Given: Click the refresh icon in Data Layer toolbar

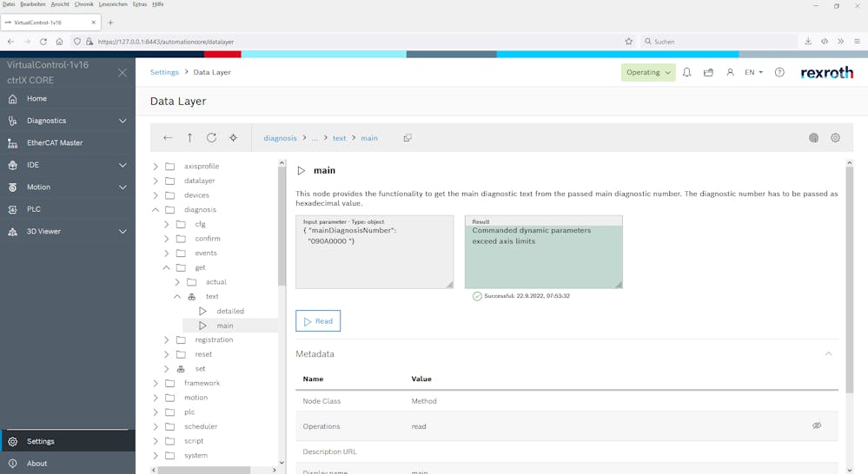Looking at the screenshot, I should [211, 138].
